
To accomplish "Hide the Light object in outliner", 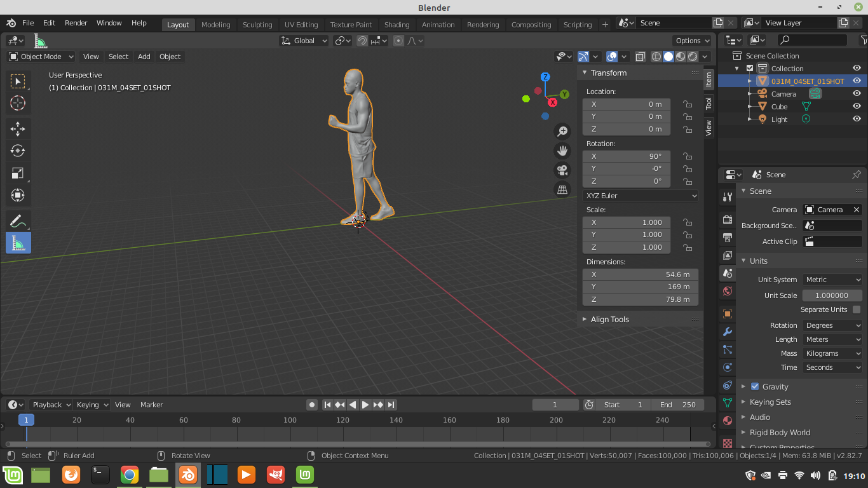I will (857, 119).
